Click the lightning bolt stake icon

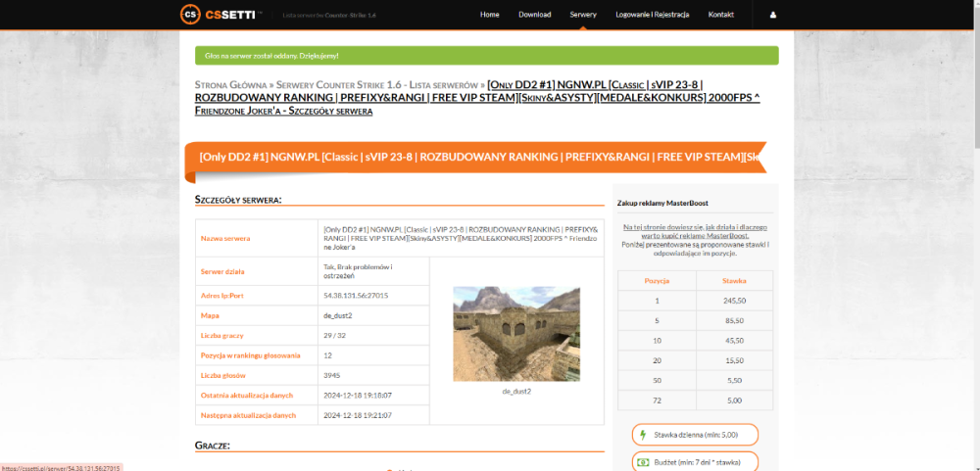click(643, 435)
